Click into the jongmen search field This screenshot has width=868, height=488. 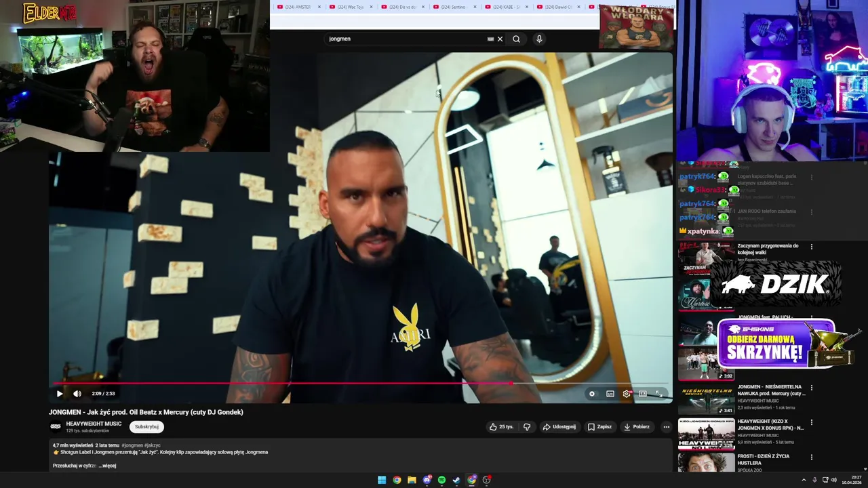coord(407,39)
